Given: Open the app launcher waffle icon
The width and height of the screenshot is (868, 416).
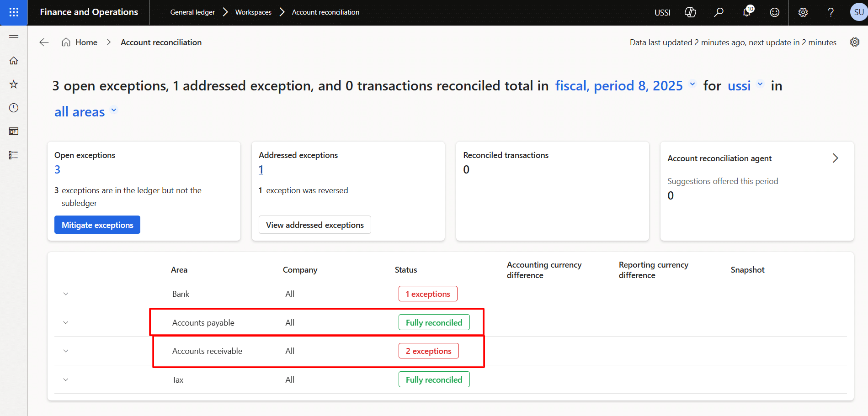Looking at the screenshot, I should pyautogui.click(x=14, y=12).
